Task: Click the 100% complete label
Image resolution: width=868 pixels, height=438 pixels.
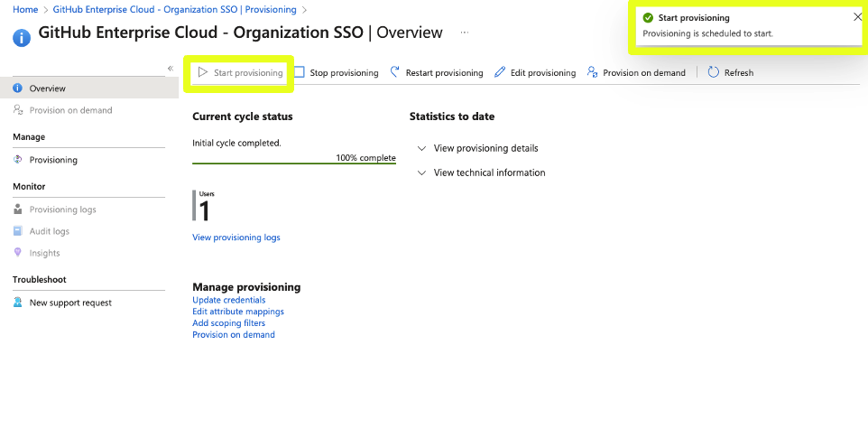Action: pyautogui.click(x=366, y=158)
